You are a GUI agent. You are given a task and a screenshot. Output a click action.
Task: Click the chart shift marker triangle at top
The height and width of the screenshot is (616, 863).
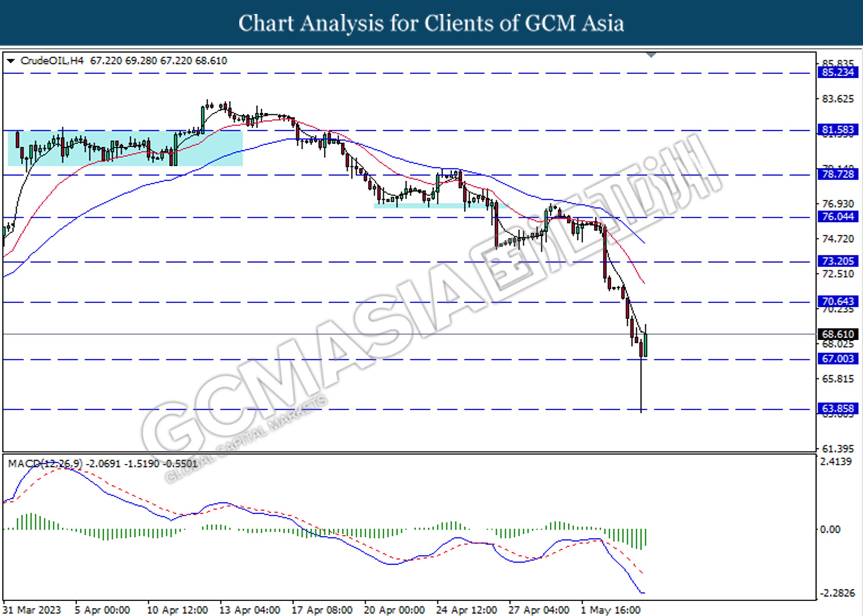[x=651, y=55]
